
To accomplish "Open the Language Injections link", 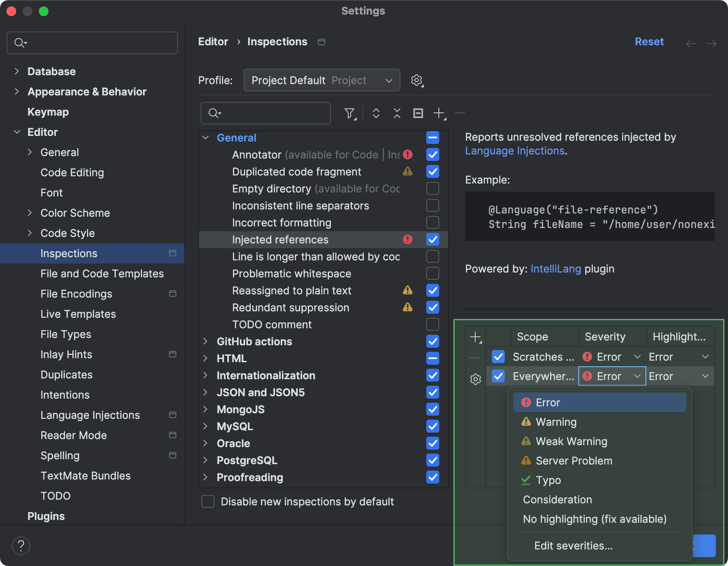I will [x=515, y=151].
